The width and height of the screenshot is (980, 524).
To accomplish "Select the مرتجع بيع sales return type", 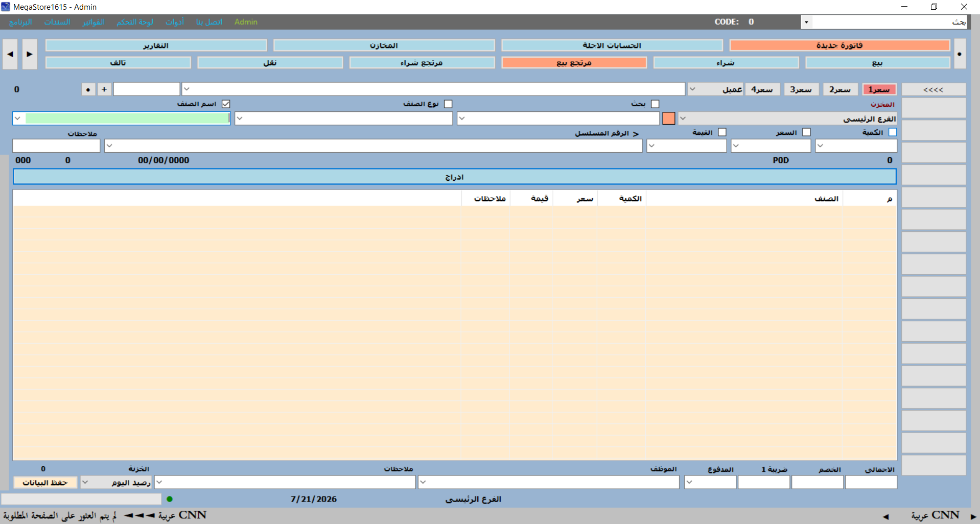I will [574, 63].
